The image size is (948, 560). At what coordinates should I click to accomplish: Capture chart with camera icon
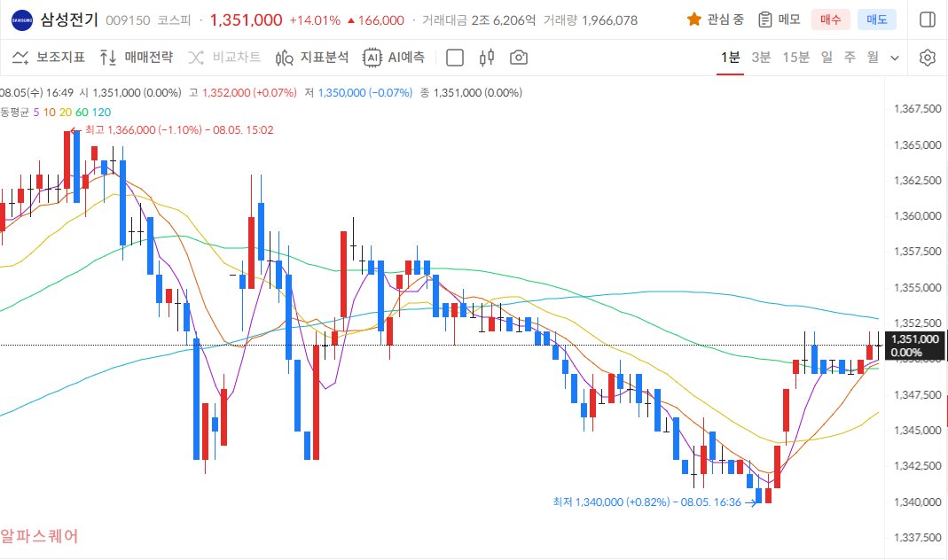tap(519, 58)
